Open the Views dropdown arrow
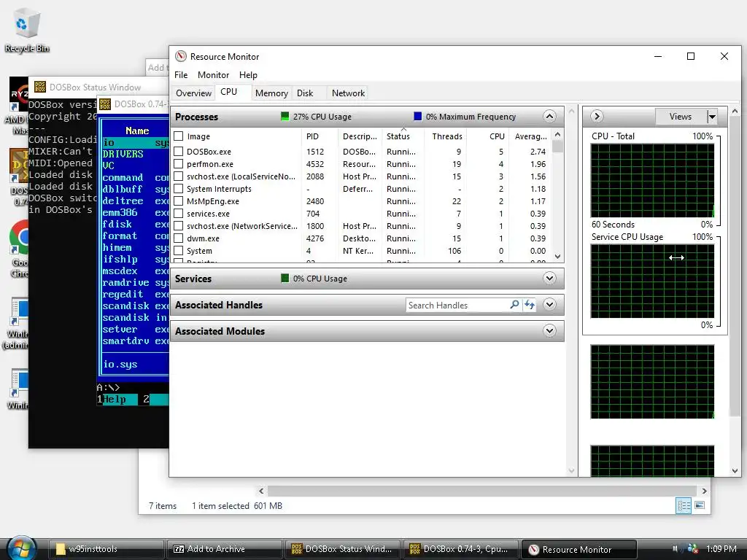 pos(712,116)
